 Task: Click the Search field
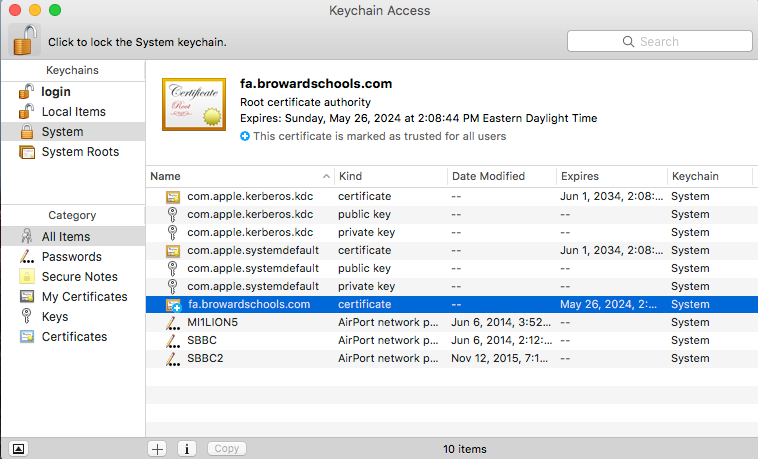(660, 42)
